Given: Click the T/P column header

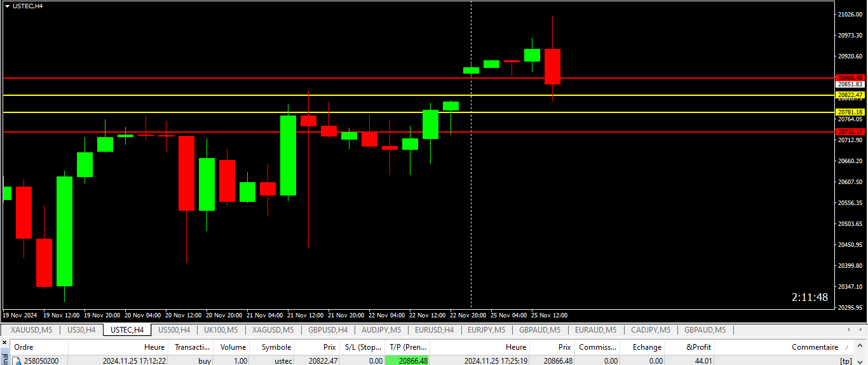Looking at the screenshot, I should point(408,347).
